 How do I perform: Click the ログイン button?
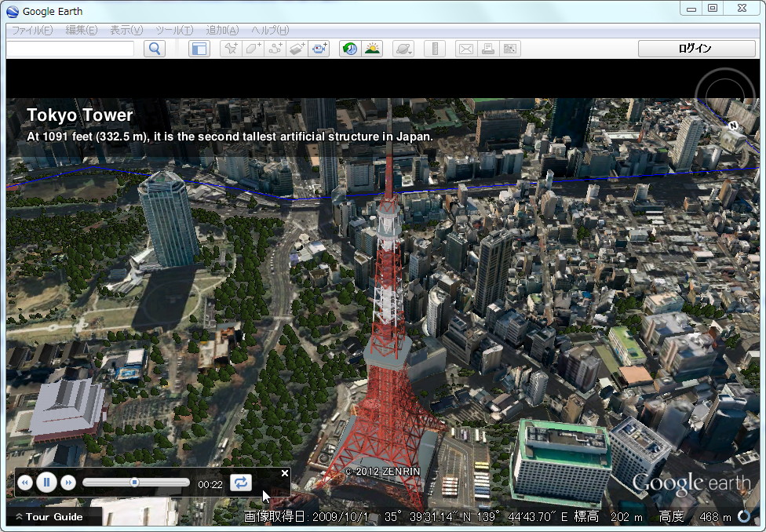click(697, 49)
